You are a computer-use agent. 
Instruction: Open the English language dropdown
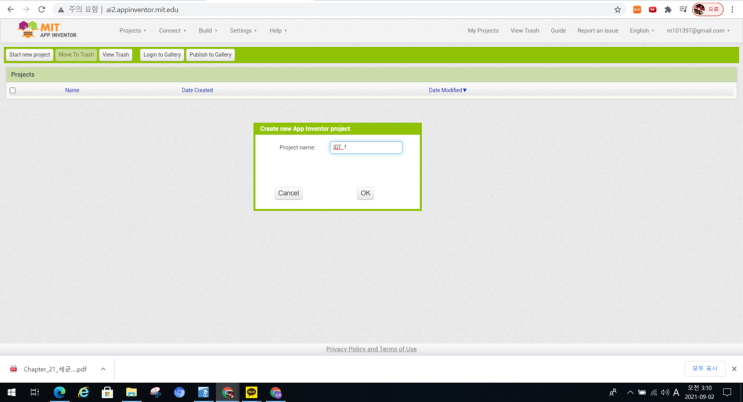click(642, 30)
